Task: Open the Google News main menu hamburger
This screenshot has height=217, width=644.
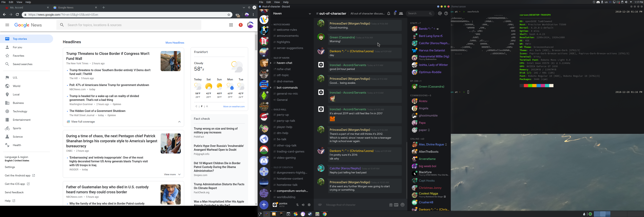Action: click(7, 25)
